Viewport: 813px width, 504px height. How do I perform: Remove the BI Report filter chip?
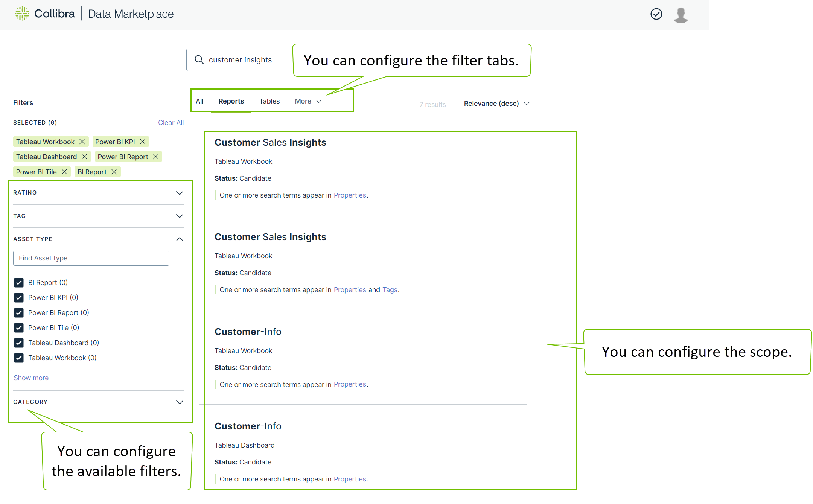click(114, 172)
